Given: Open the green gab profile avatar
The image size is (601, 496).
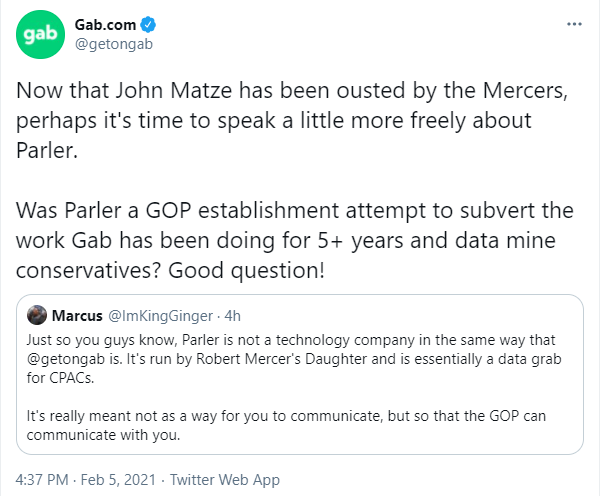Looking at the screenshot, I should point(40,34).
